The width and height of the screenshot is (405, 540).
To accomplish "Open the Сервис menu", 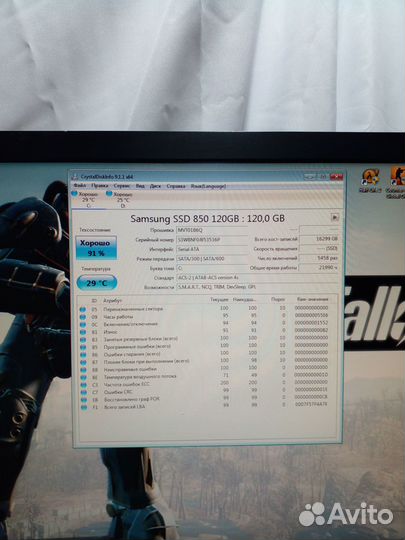I will coord(122,186).
